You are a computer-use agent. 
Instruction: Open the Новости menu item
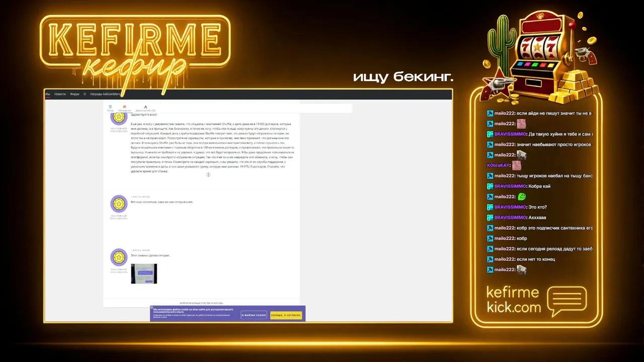60,94
